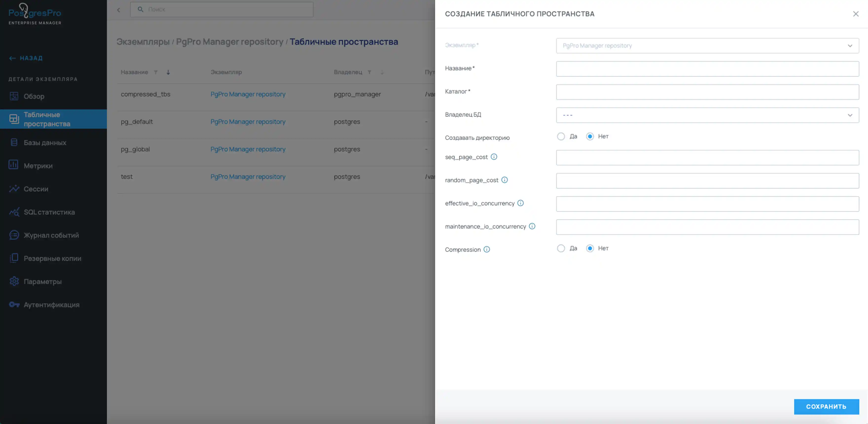
Task: Click the Метрики chart icon in sidebar
Action: point(14,165)
